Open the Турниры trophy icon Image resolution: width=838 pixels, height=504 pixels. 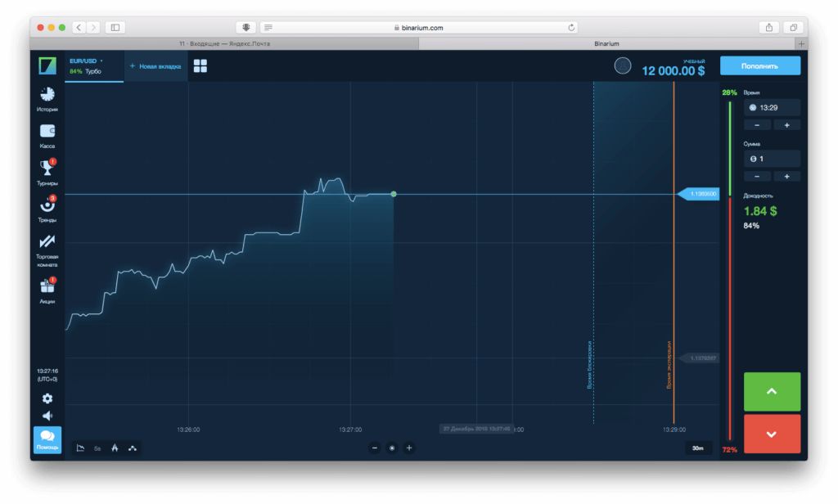click(x=47, y=169)
